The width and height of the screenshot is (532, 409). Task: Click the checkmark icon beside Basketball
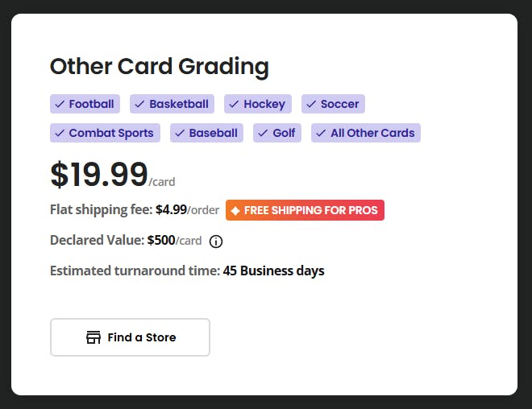139,104
